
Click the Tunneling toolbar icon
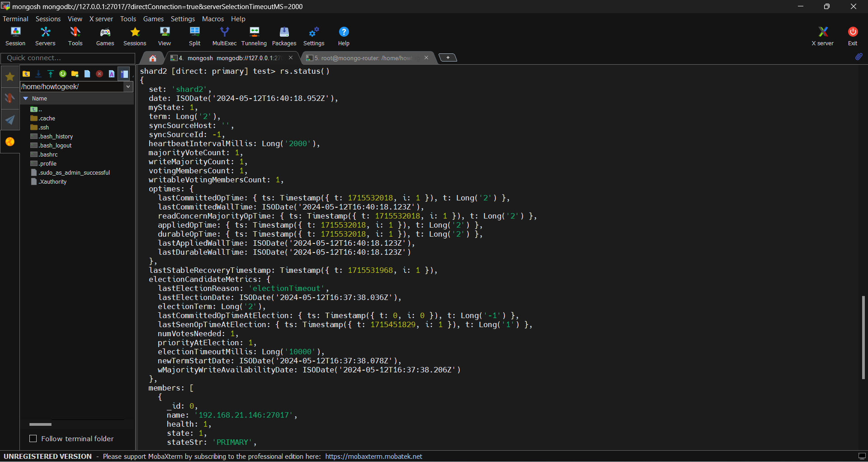coord(254,36)
